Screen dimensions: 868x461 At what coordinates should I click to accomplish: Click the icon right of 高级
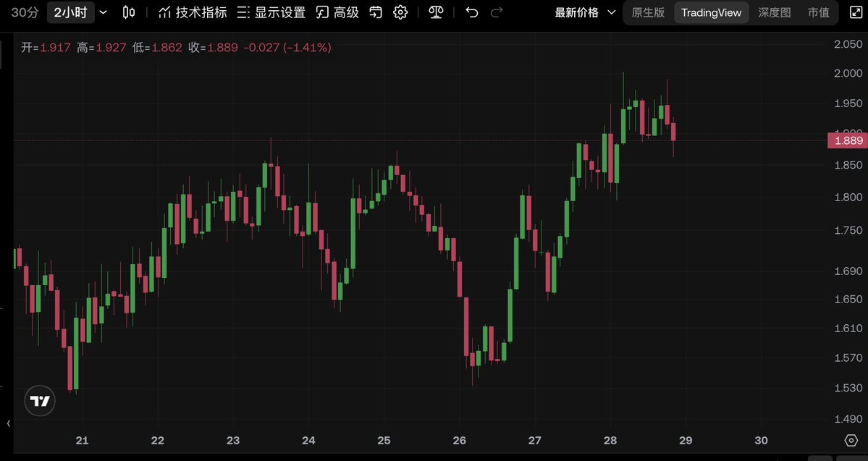coord(376,12)
